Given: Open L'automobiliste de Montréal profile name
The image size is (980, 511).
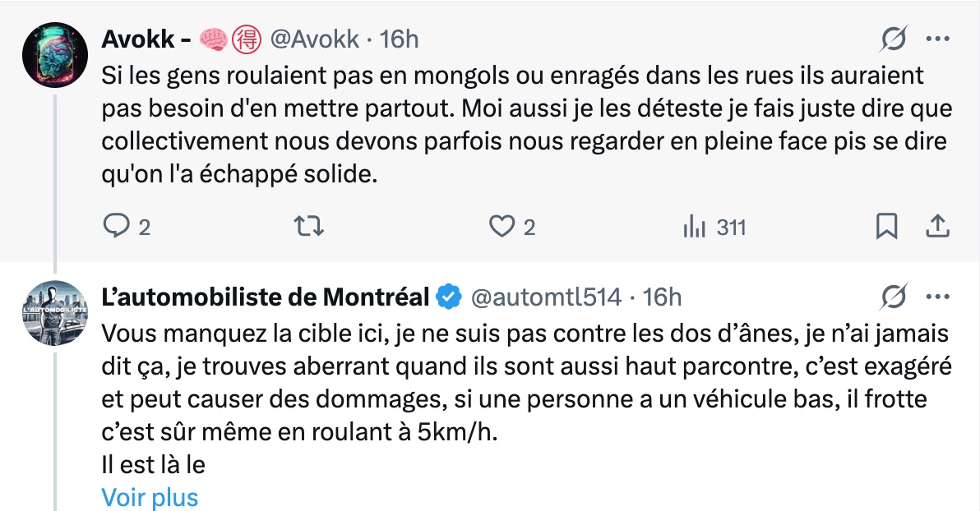Looking at the screenshot, I should pos(265,297).
